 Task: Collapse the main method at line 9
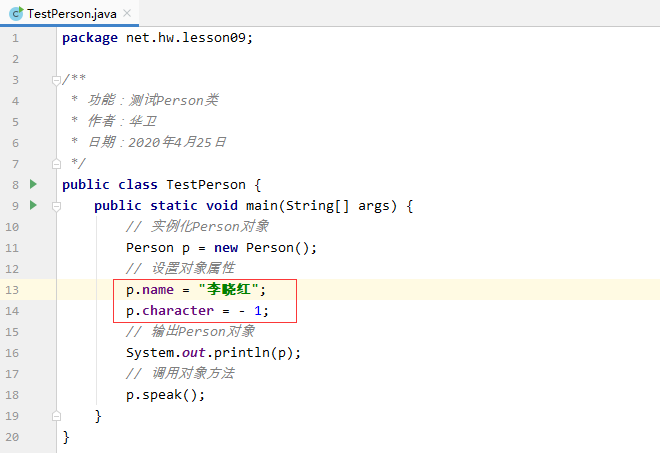point(56,206)
